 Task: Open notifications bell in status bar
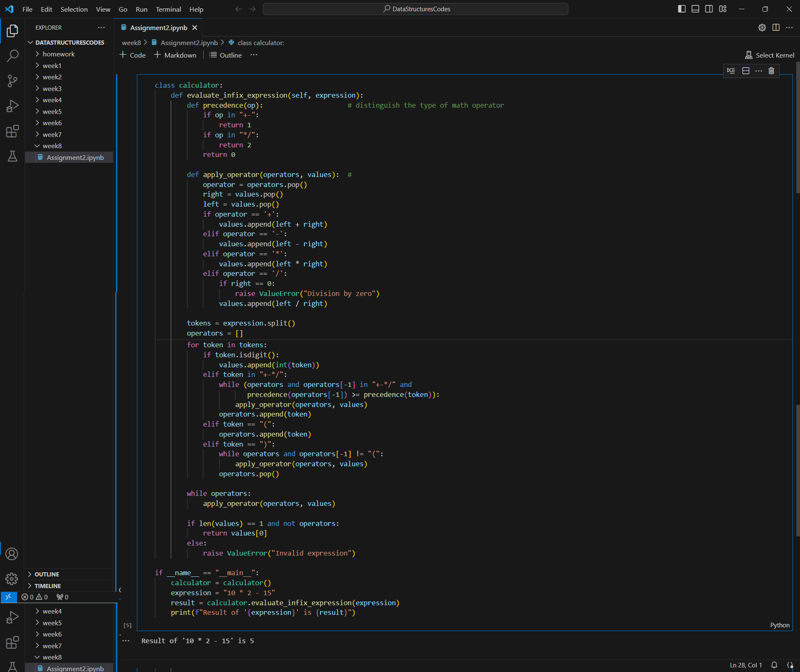pyautogui.click(x=774, y=665)
